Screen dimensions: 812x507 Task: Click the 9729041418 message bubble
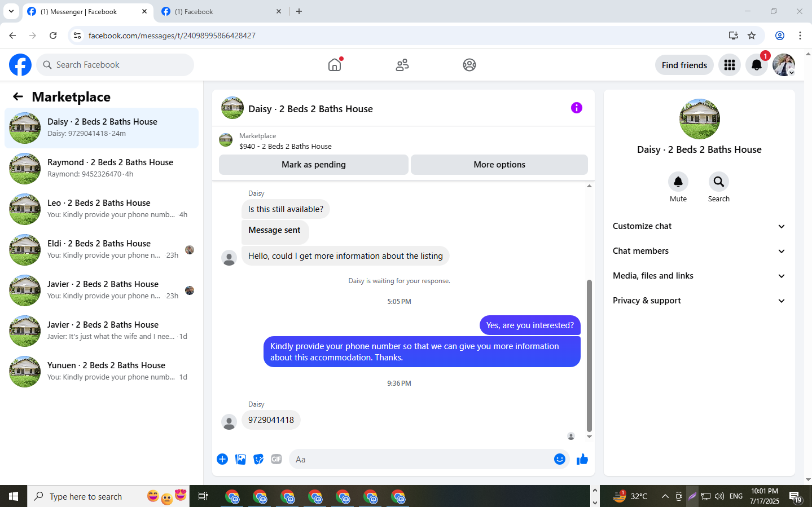[271, 420]
